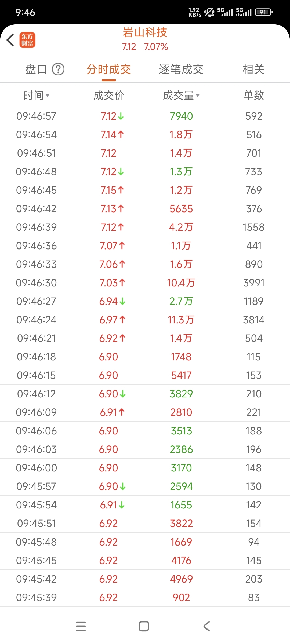Screen dimensions: 290x644
Task: Tap the 岩山科技 stock title
Action: [x=145, y=32]
